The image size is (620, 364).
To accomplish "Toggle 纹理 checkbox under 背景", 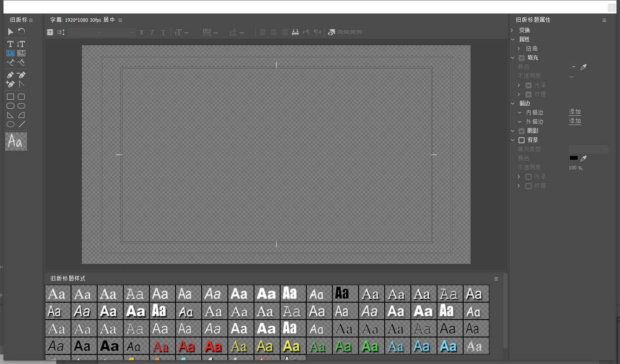I will coord(529,186).
